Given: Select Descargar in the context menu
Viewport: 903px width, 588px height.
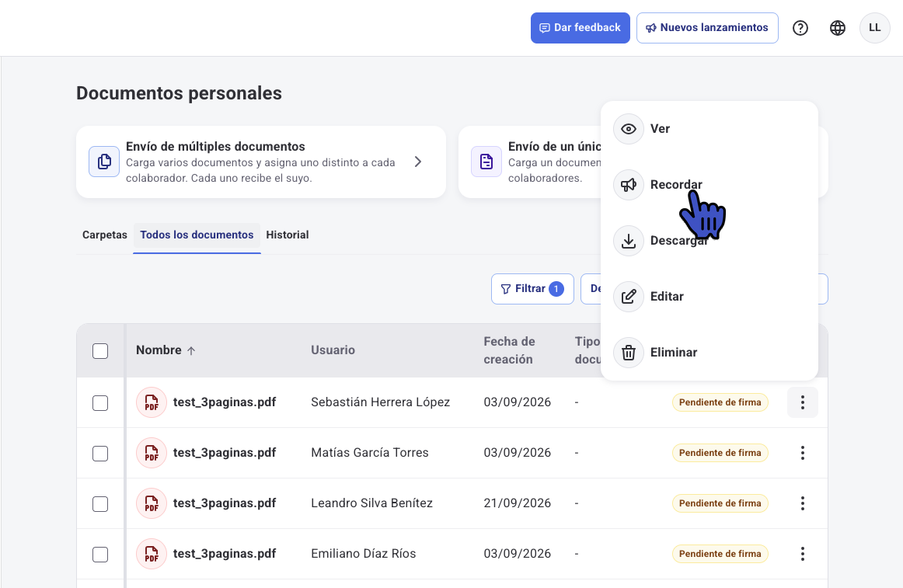Looking at the screenshot, I should pos(709,240).
